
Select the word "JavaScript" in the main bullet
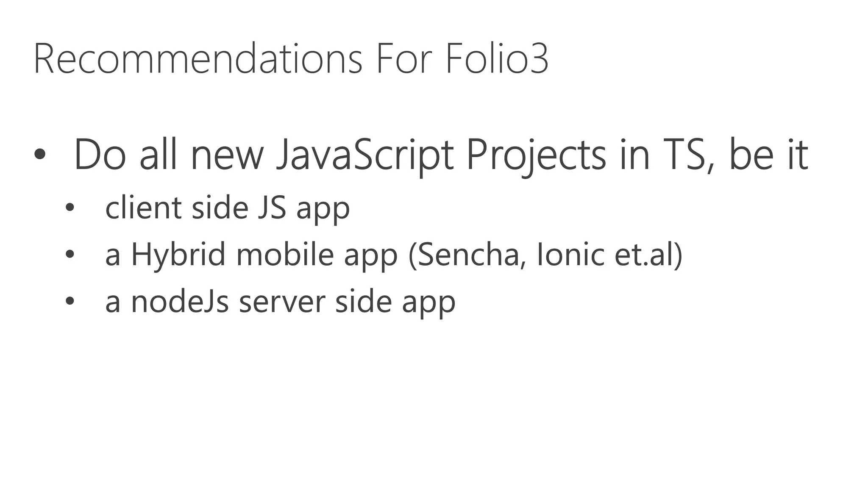coord(364,154)
